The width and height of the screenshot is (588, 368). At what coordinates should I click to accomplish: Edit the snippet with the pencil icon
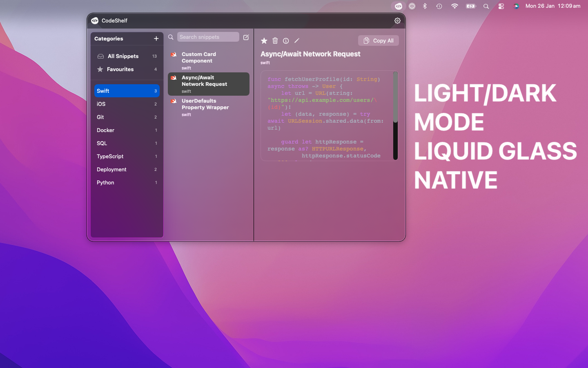[x=296, y=40]
